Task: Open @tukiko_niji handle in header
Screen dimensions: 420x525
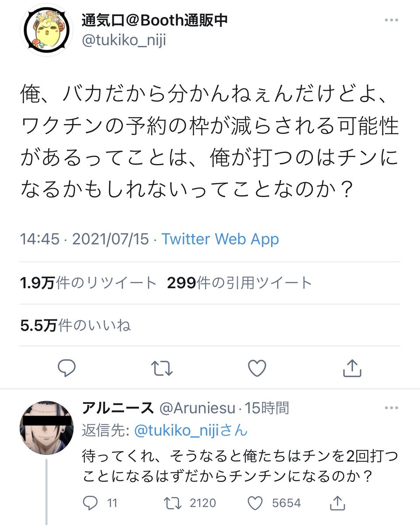Action: (124, 41)
